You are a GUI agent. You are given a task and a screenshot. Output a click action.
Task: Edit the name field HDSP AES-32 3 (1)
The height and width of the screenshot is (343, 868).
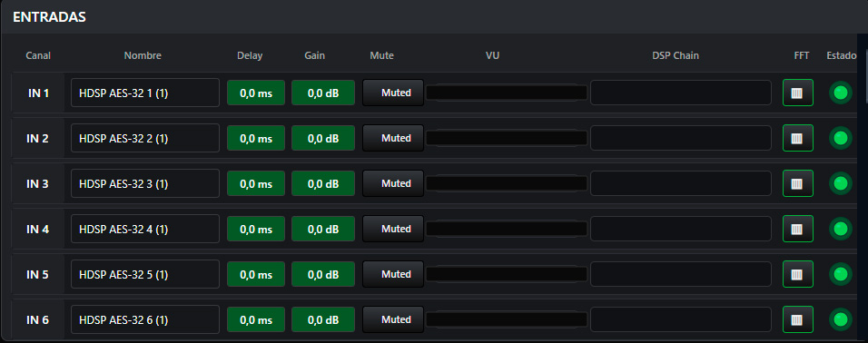click(145, 183)
